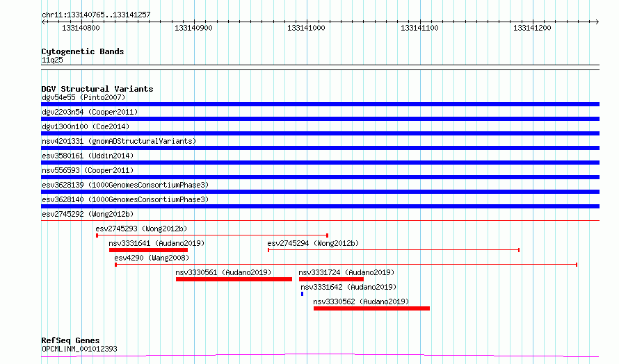Click the blue bar under esv3580161
The height and width of the screenshot is (364, 619).
[x=320, y=163]
